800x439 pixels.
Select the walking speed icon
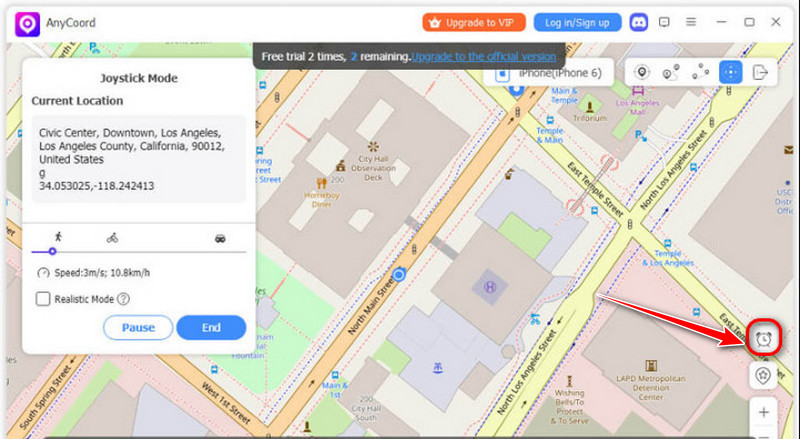click(58, 237)
